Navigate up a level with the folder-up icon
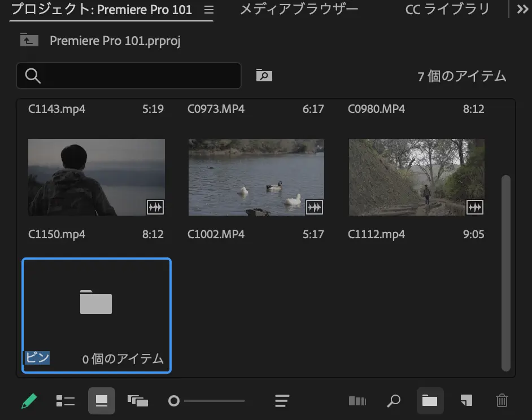This screenshot has width=532, height=420. [x=28, y=40]
